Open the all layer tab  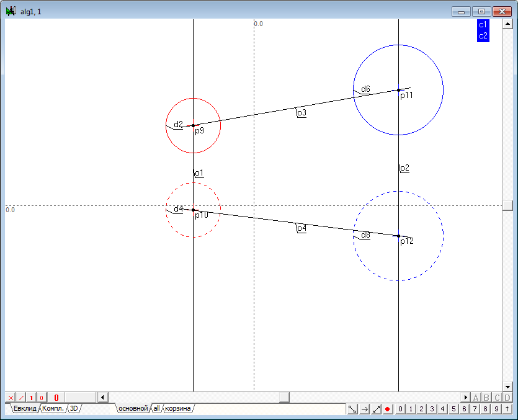click(156, 408)
